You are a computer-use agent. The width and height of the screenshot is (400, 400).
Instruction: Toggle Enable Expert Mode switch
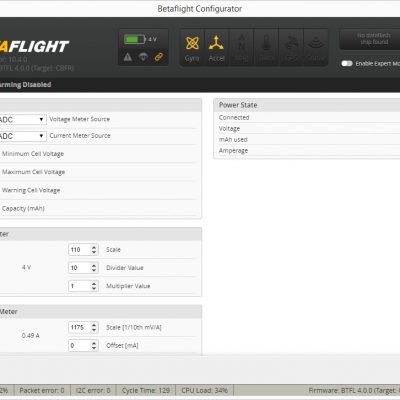[x=347, y=63]
